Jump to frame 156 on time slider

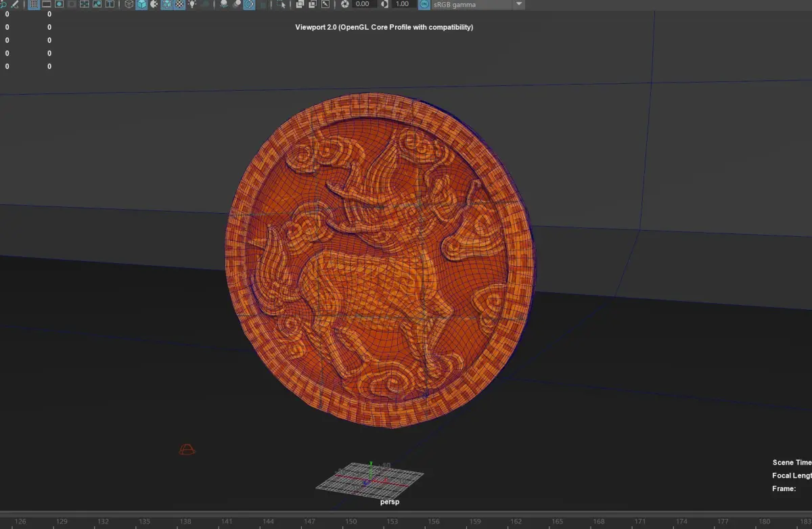(434, 522)
